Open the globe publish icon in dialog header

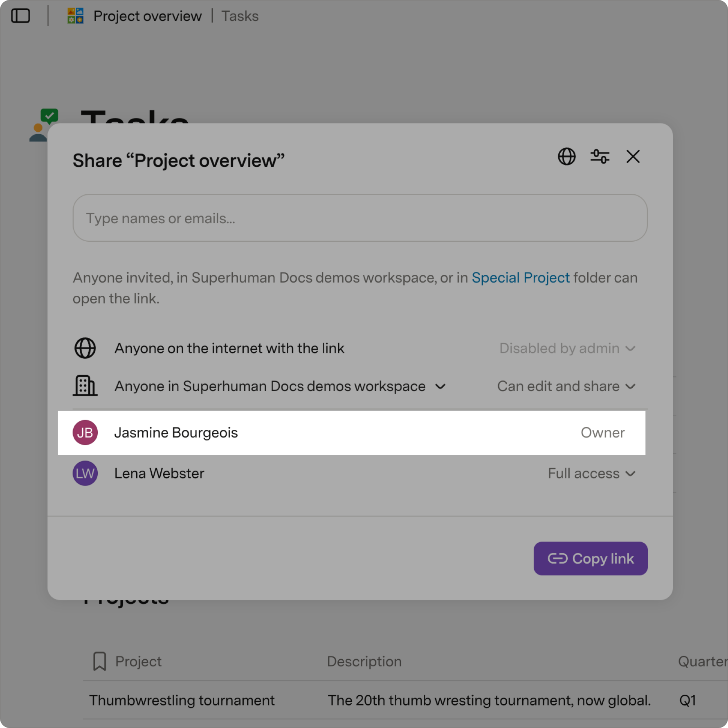pos(566,157)
